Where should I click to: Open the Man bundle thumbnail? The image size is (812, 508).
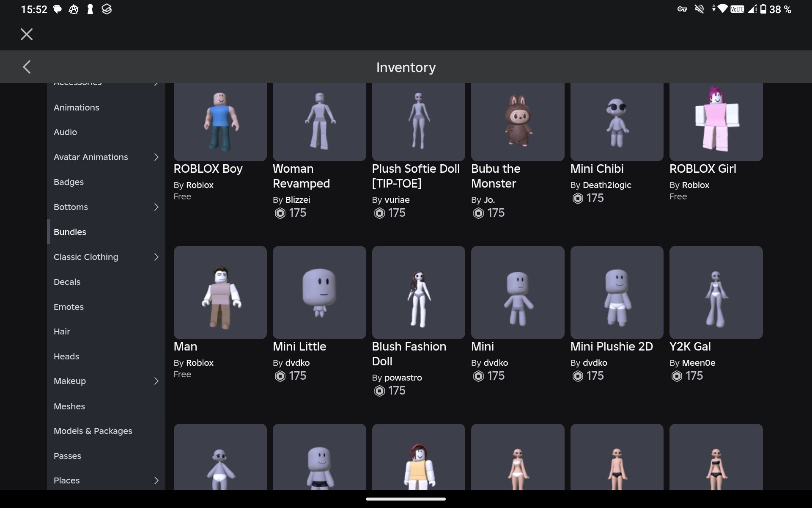220,293
